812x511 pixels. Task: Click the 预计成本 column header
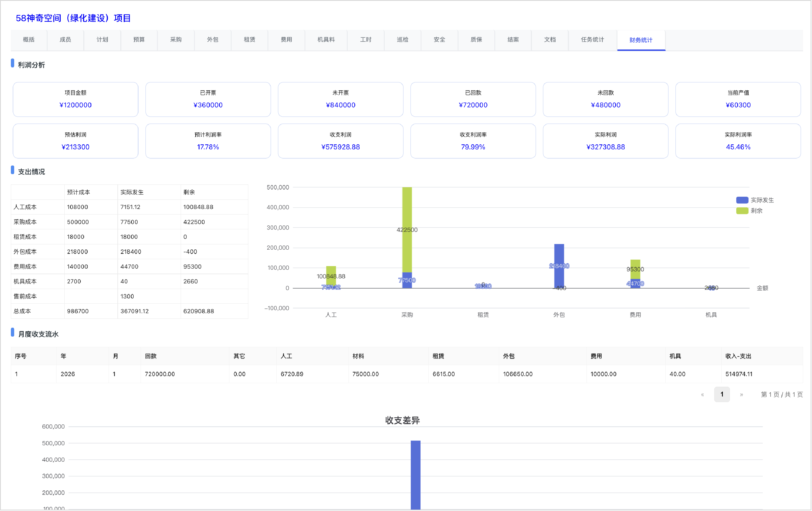78,192
